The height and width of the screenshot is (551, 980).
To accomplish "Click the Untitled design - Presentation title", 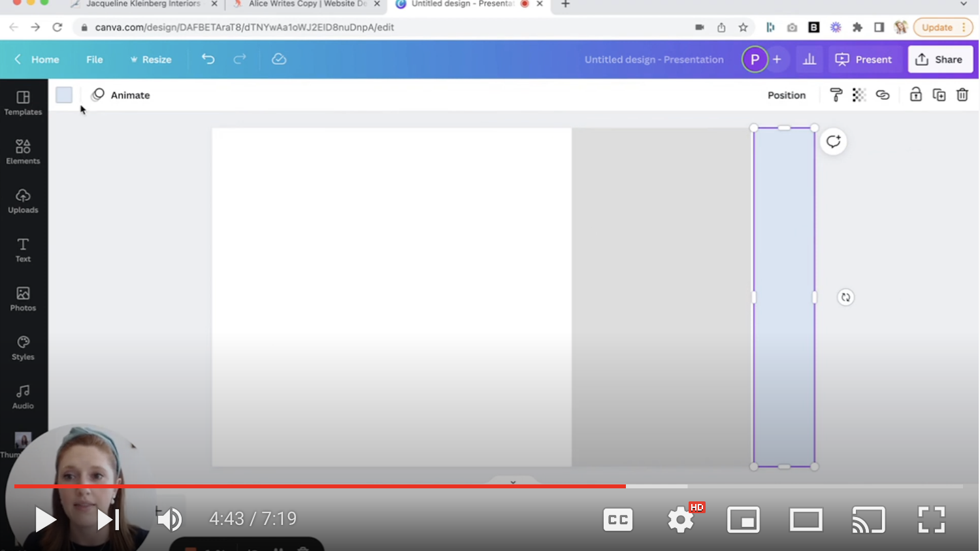I will (x=654, y=59).
